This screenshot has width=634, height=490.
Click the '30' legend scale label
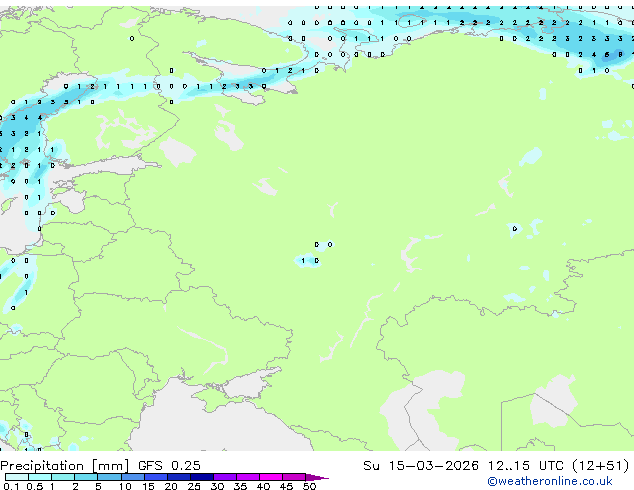tap(218, 486)
